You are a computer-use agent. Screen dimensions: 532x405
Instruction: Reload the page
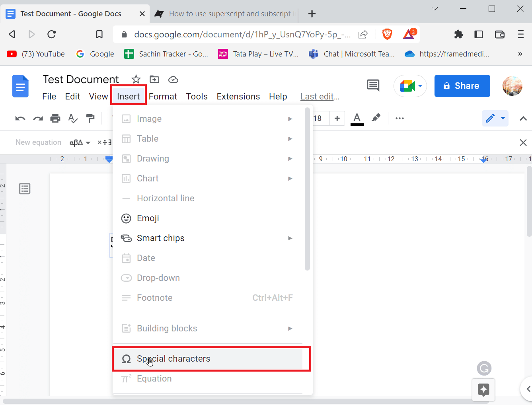pos(51,35)
